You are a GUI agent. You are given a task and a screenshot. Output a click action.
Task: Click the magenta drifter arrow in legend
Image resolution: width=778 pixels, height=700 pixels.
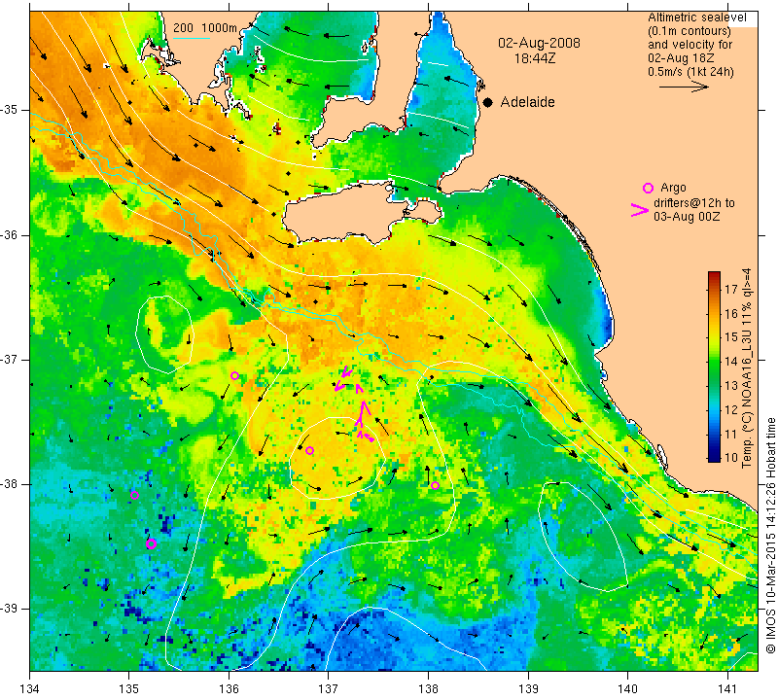point(640,210)
